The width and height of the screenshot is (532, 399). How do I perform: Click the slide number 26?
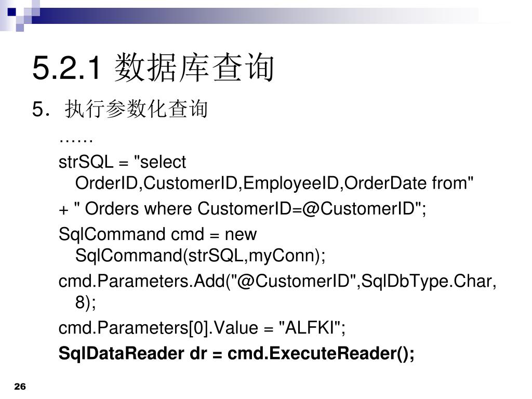20,387
